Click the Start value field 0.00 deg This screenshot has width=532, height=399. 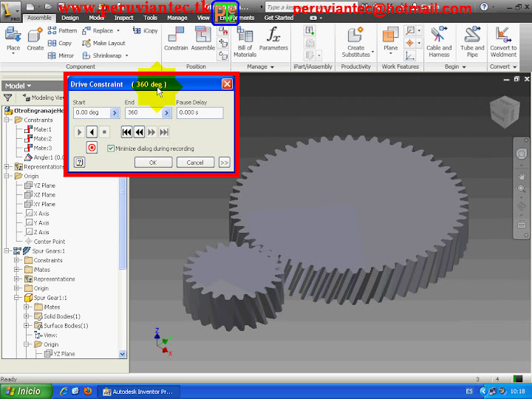coord(92,112)
